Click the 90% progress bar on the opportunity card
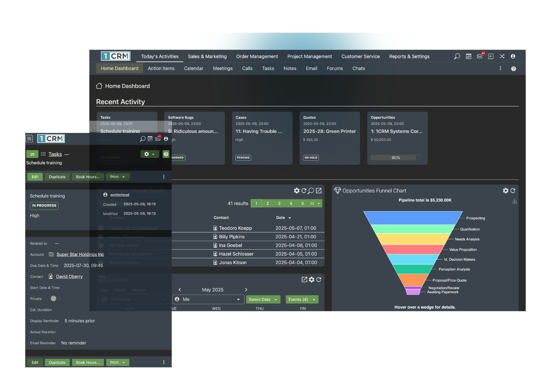Screen dimensions: 556x392 click(x=396, y=157)
